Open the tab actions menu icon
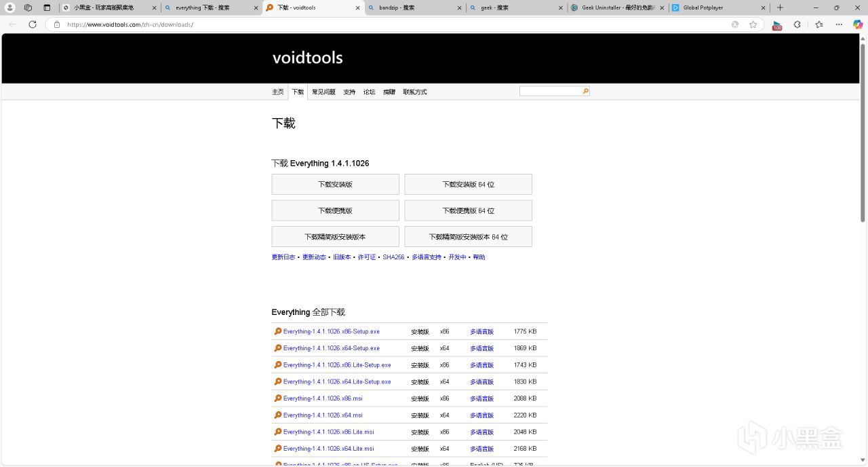Screen dimensions: 868x467 point(47,7)
